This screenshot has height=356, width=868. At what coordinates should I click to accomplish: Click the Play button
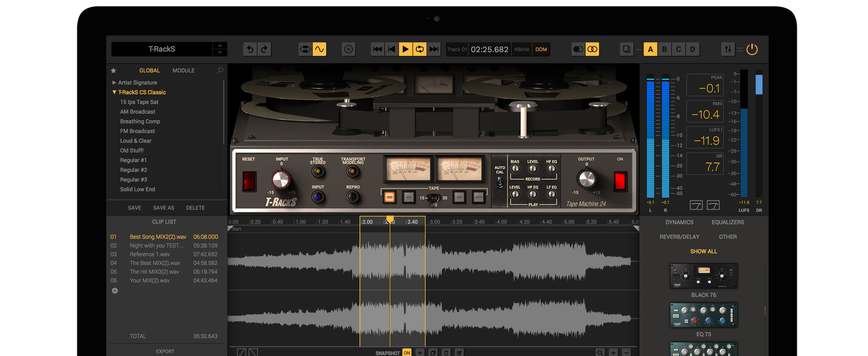click(405, 49)
